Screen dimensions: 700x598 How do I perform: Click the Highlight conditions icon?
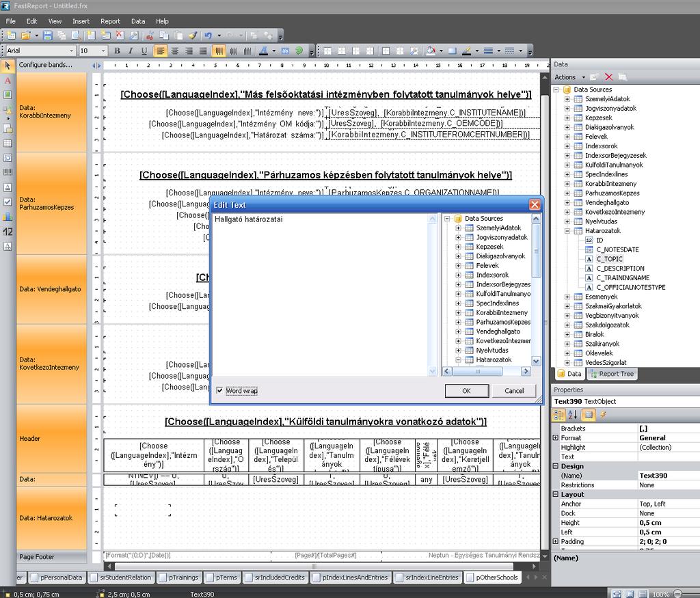[x=285, y=51]
